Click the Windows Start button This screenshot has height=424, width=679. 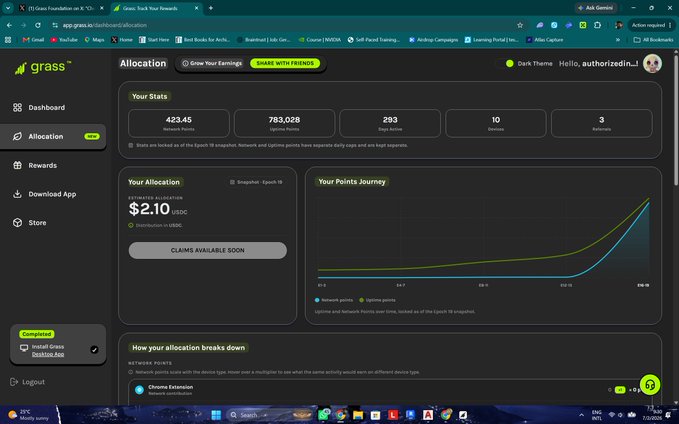coord(216,415)
